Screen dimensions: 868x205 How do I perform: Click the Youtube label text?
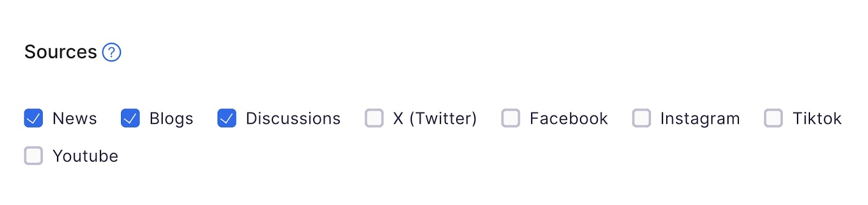pyautogui.click(x=86, y=156)
